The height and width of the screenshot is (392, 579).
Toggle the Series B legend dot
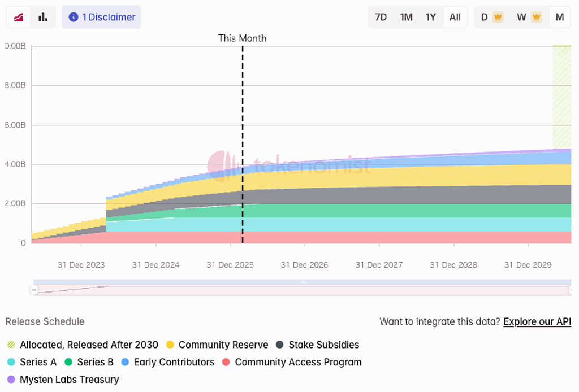[x=69, y=362]
